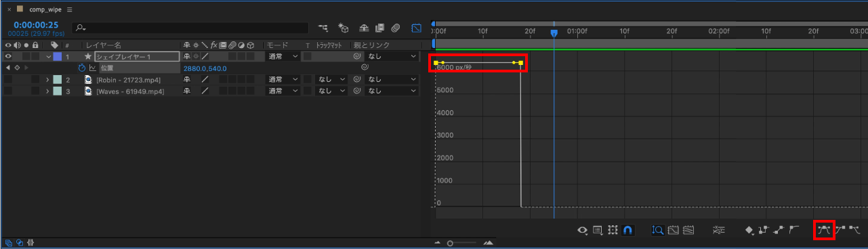The height and width of the screenshot is (249, 868).
Task: Toggle the Draft 3D button
Action: [344, 28]
